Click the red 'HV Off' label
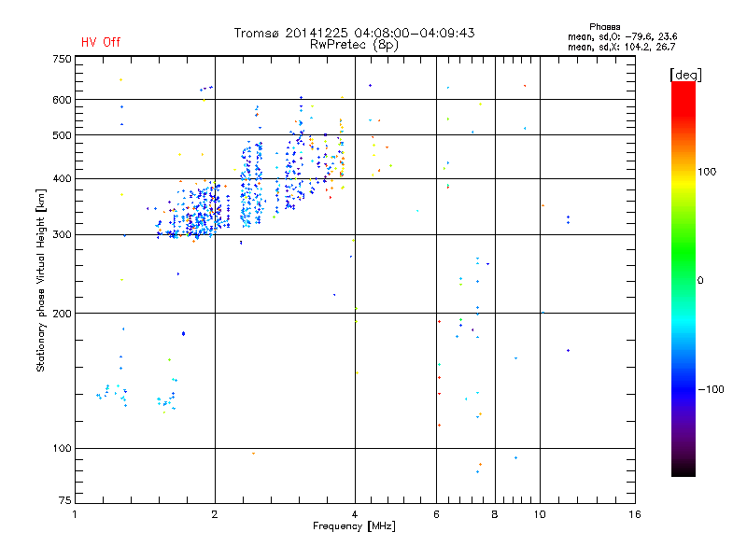Screen dimensions: 747x560 101,42
